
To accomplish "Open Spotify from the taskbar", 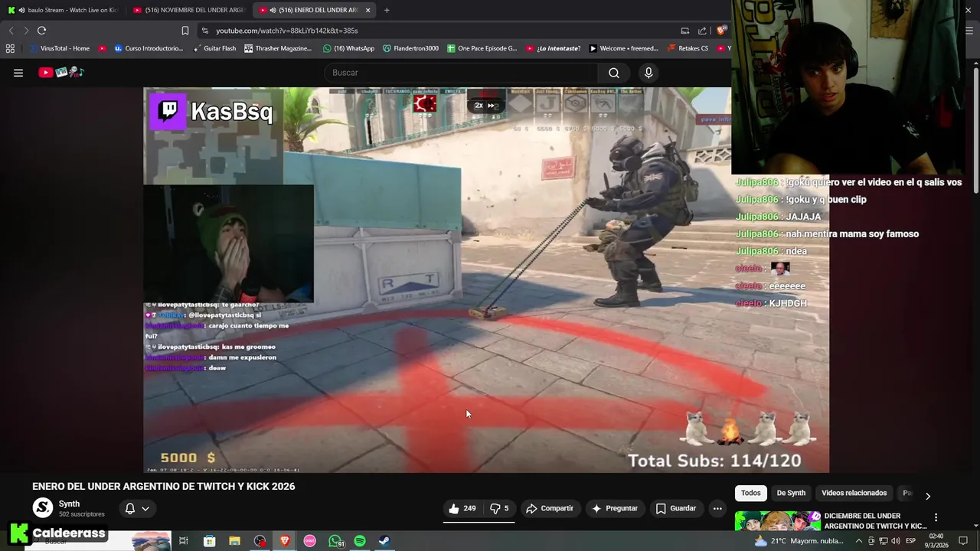I will pos(360,541).
